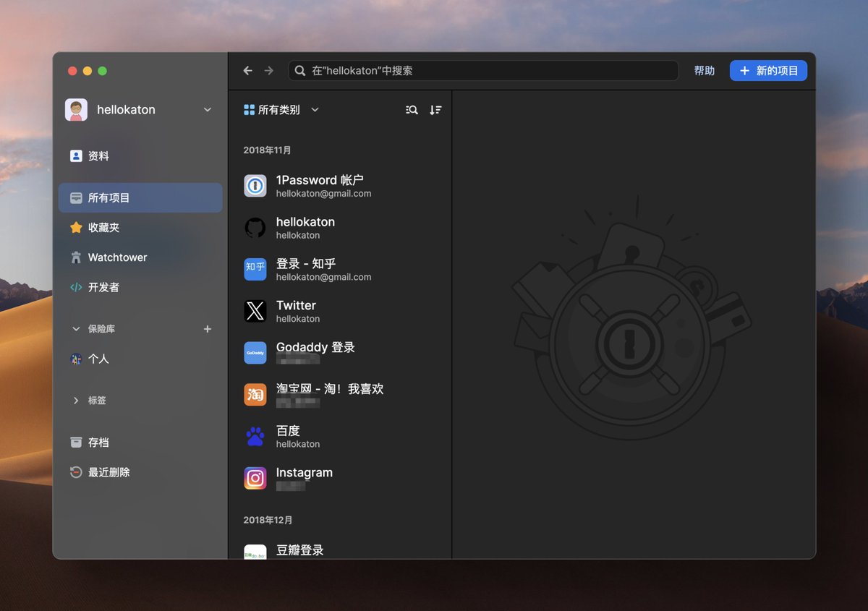Viewport: 868px width, 611px height.
Task: Click the archive box icon
Action: [x=76, y=443]
